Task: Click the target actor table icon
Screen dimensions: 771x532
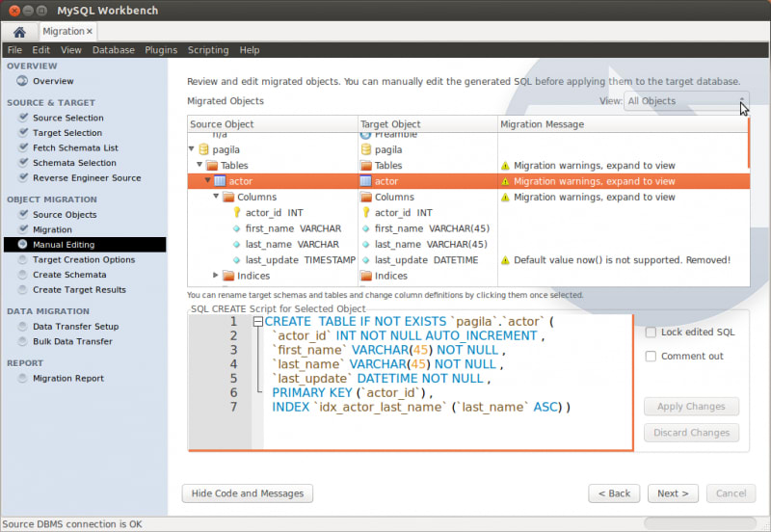Action: [366, 181]
